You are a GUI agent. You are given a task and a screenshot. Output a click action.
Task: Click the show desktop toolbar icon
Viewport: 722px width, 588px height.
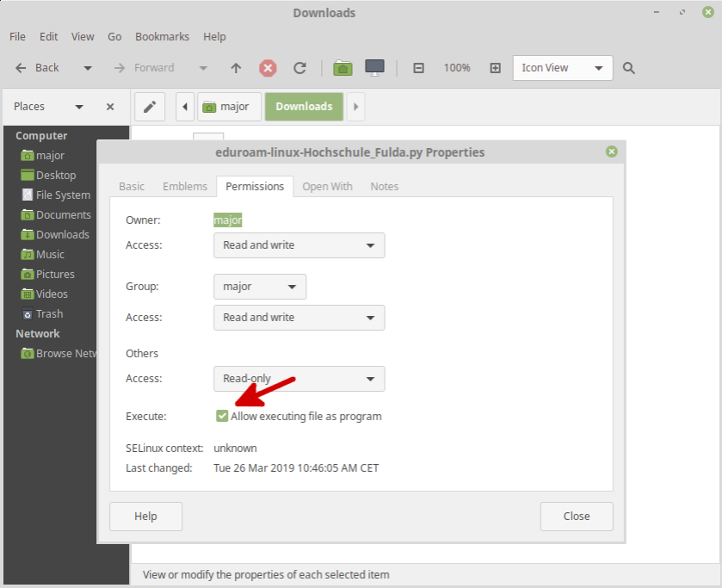373,68
